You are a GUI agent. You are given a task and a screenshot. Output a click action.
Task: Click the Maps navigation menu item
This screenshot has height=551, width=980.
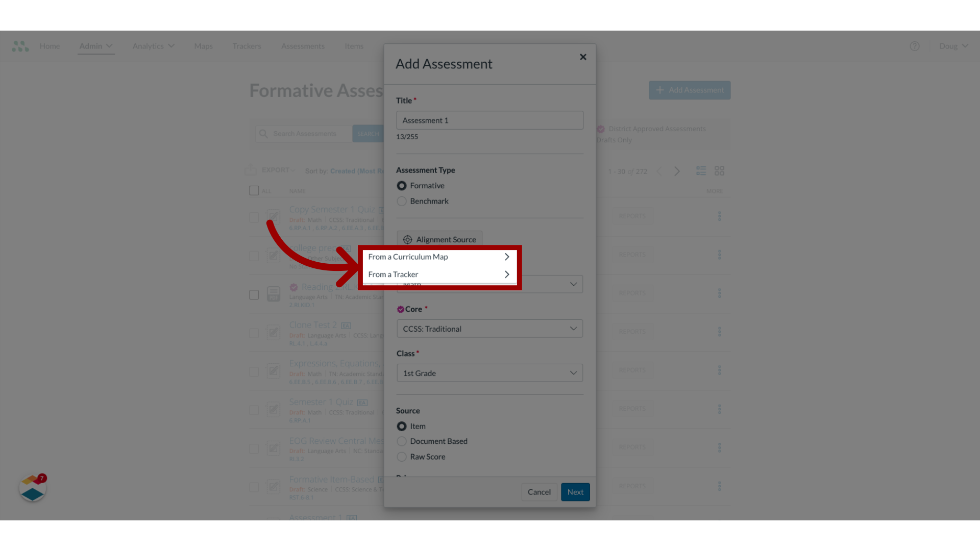point(203,46)
